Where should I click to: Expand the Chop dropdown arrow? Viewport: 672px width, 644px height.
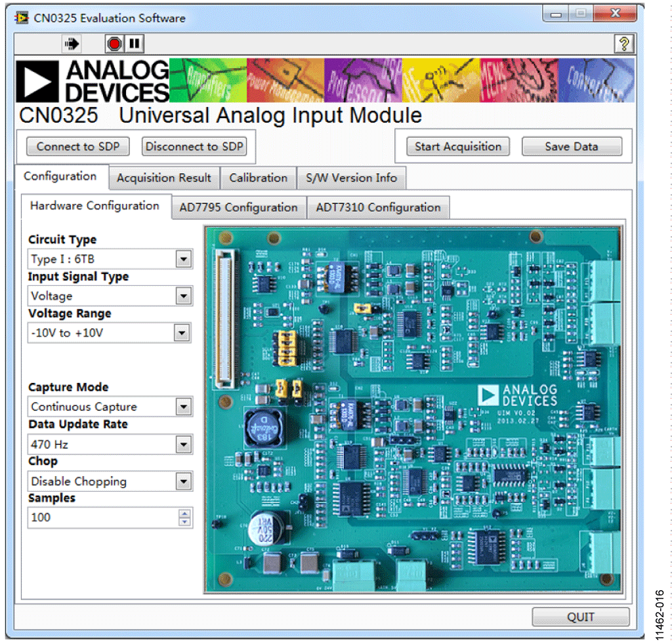coord(184,481)
